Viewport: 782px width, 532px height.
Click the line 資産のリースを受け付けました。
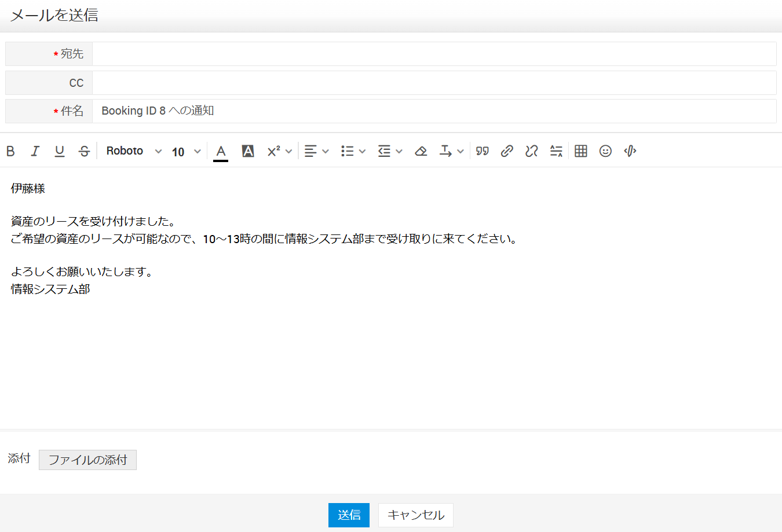pyautogui.click(x=93, y=221)
